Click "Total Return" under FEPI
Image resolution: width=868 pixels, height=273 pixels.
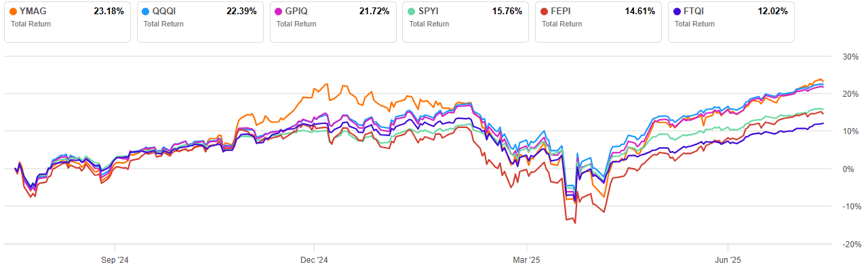tap(561, 24)
